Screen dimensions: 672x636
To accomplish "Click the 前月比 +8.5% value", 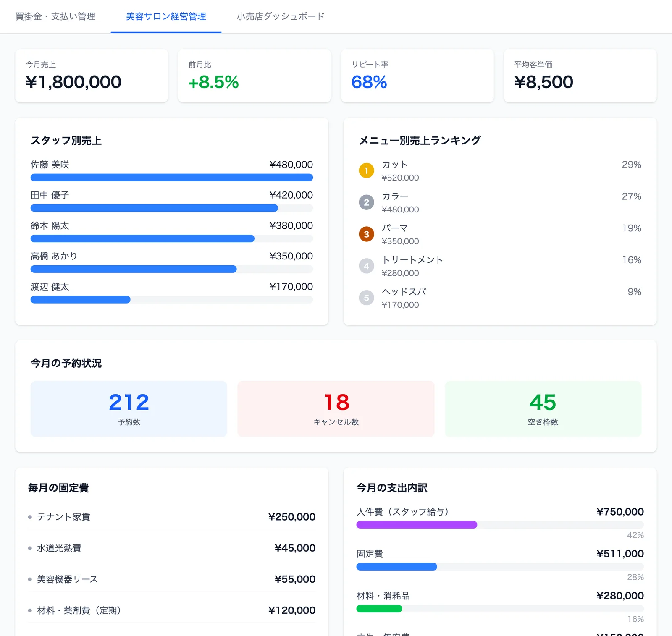I will click(x=213, y=82).
